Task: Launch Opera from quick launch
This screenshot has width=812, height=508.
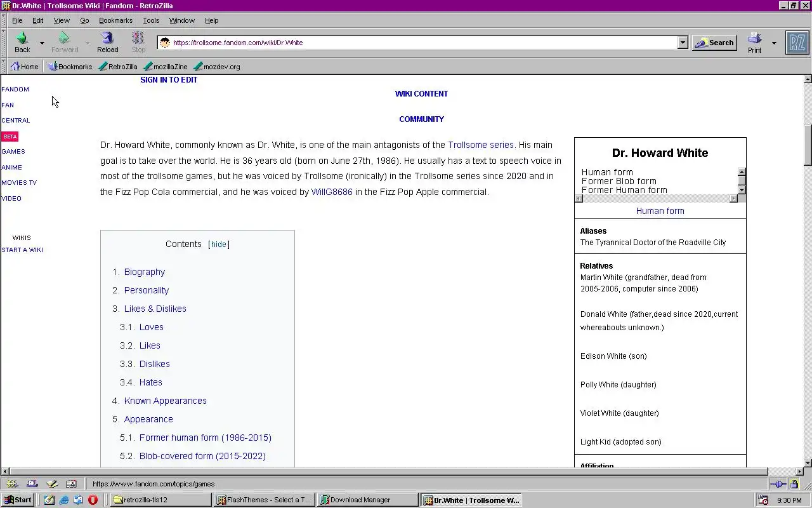Action: [93, 500]
